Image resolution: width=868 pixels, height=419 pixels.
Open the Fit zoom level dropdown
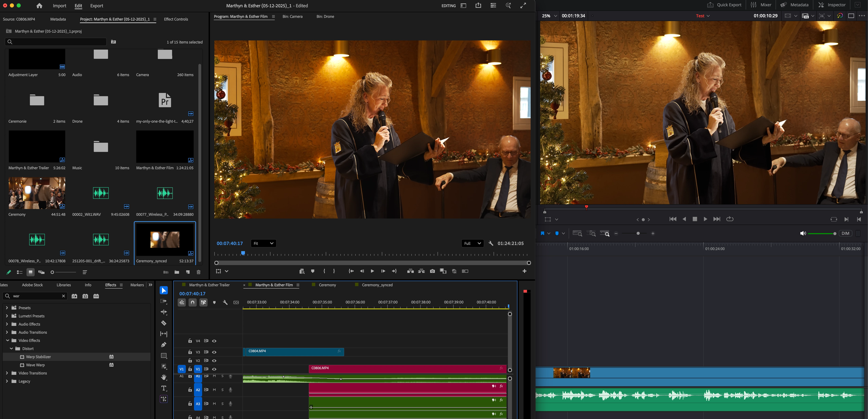click(x=263, y=243)
